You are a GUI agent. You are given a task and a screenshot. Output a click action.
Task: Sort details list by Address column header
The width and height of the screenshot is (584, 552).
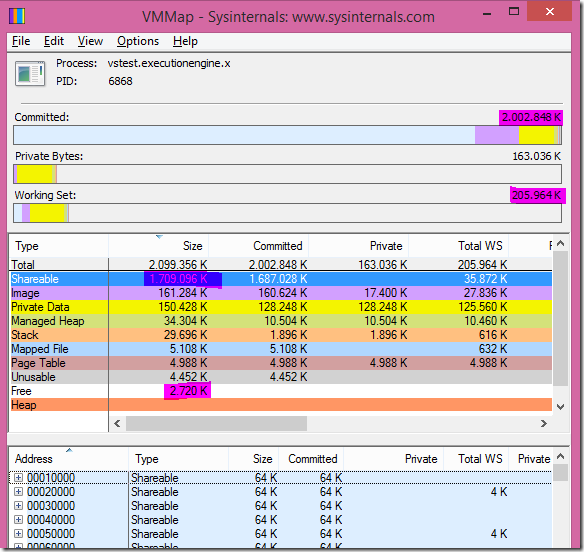coord(69,459)
